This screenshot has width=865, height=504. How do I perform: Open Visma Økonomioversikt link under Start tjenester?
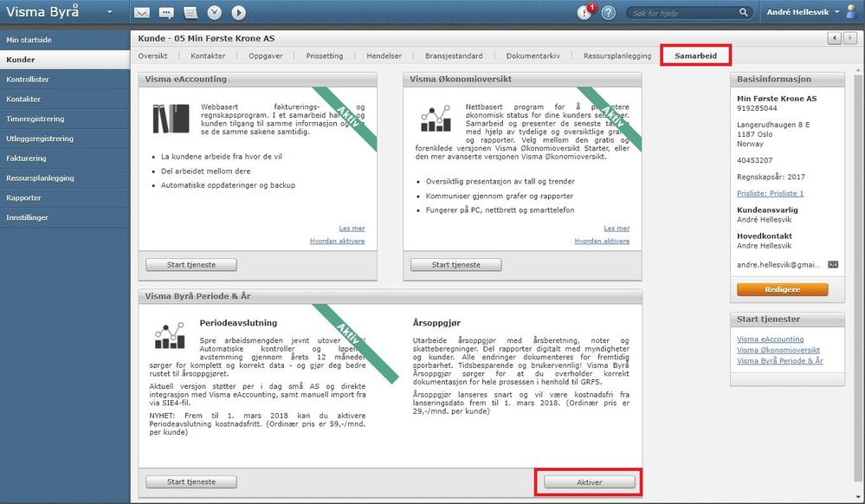[x=778, y=350]
